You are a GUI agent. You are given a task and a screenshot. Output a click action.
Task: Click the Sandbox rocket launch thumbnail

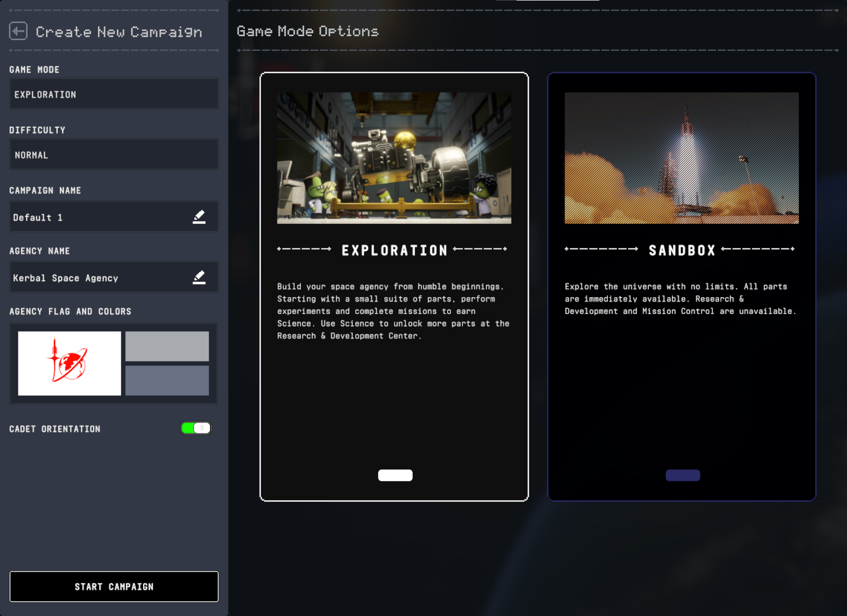(682, 158)
